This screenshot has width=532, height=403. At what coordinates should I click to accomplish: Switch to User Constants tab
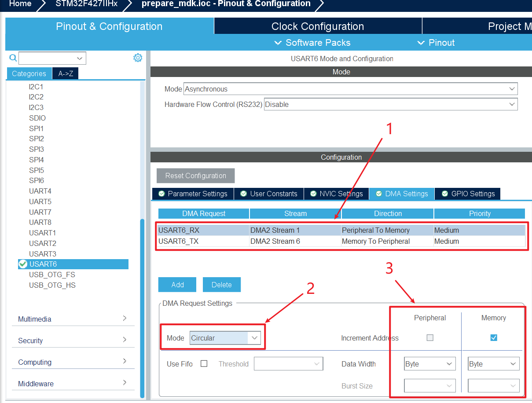(x=269, y=194)
